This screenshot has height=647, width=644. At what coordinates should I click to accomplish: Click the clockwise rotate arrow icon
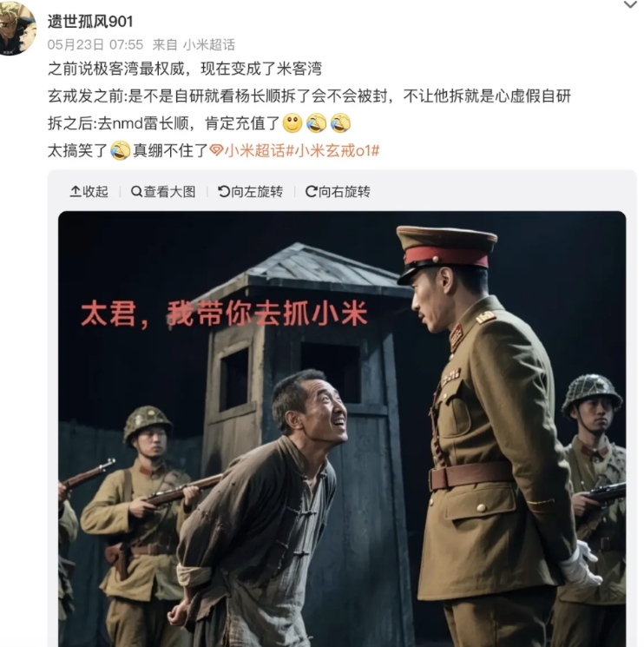point(312,191)
